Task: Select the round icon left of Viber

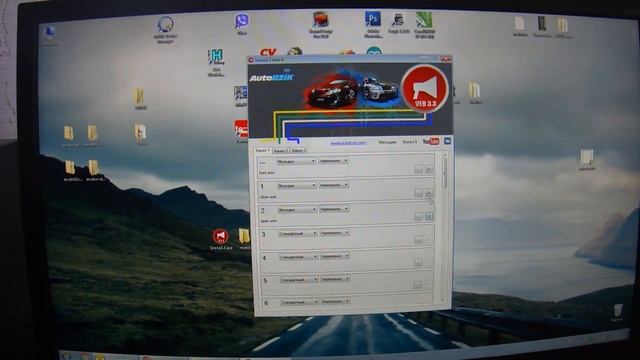Action: tap(165, 30)
